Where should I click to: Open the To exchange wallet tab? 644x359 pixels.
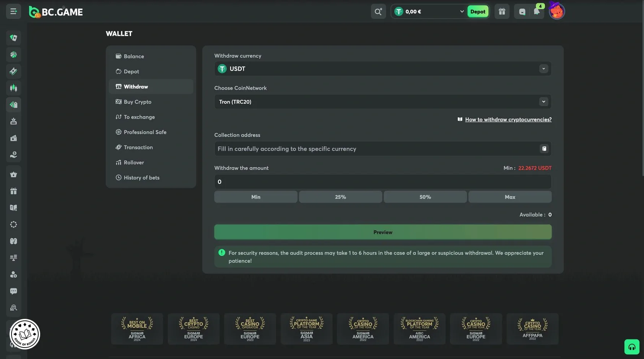(151, 117)
